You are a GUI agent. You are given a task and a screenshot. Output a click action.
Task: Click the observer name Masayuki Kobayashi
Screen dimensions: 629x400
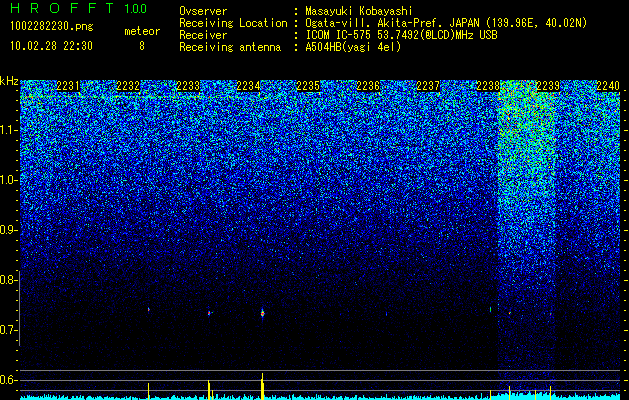[x=359, y=11]
